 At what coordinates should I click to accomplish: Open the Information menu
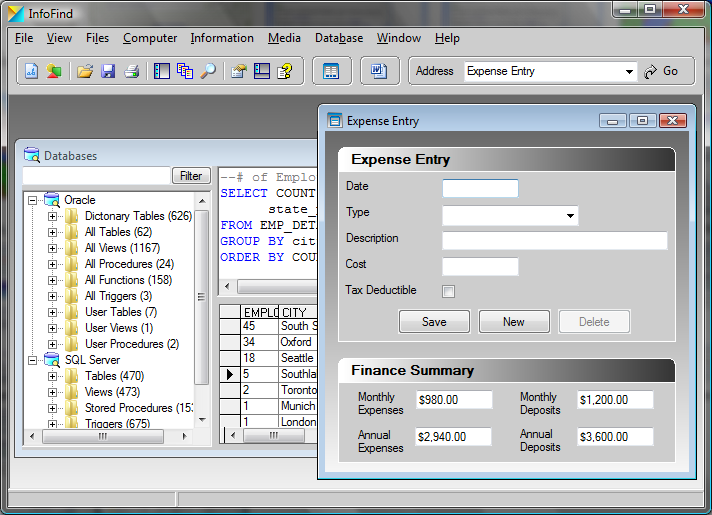click(222, 38)
